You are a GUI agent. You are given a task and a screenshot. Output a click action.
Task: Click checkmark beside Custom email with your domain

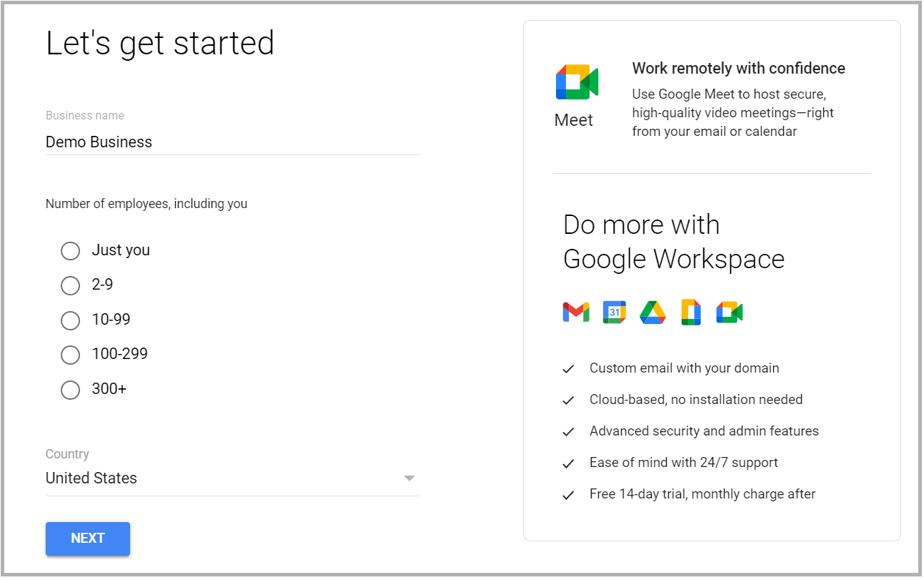coord(568,369)
